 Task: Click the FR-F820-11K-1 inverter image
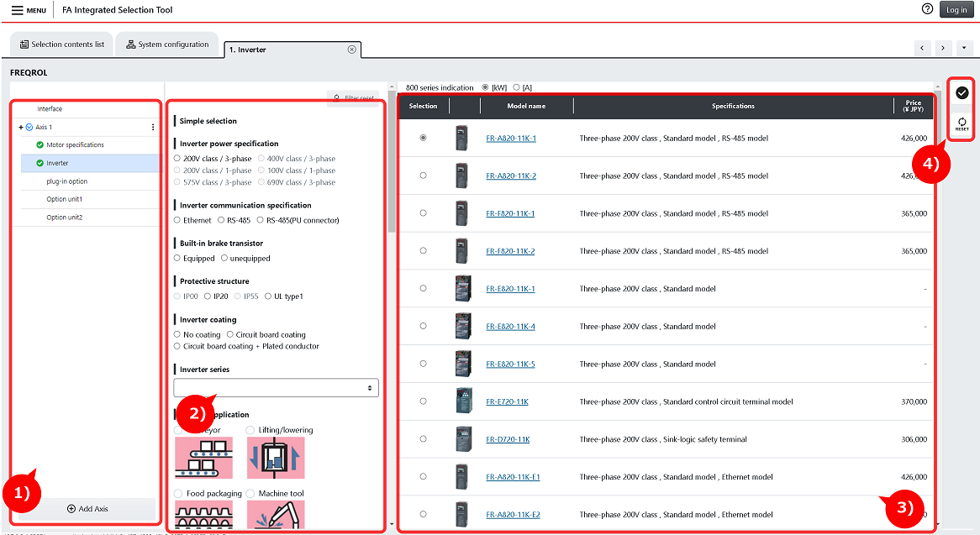pyautogui.click(x=461, y=213)
